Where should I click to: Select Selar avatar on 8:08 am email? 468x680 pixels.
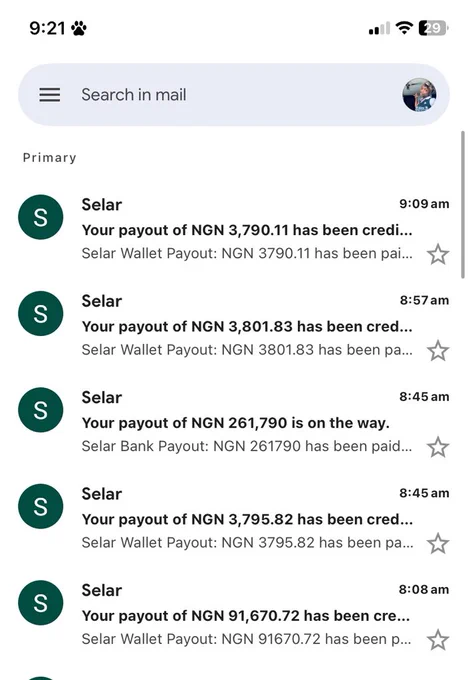[40, 602]
